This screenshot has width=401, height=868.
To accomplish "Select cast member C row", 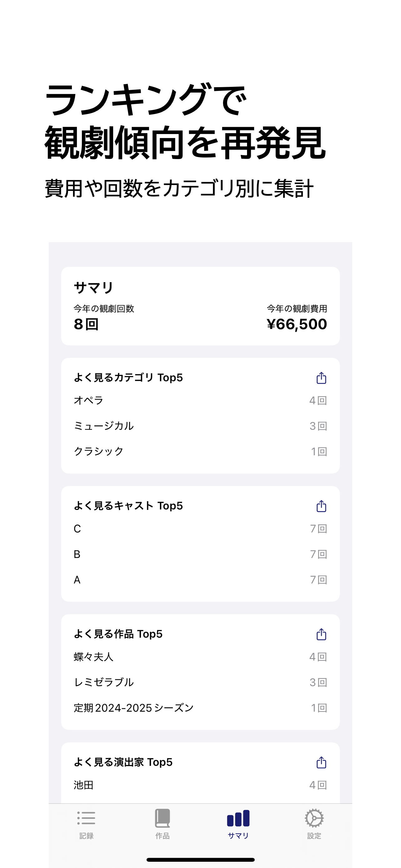I will [200, 529].
